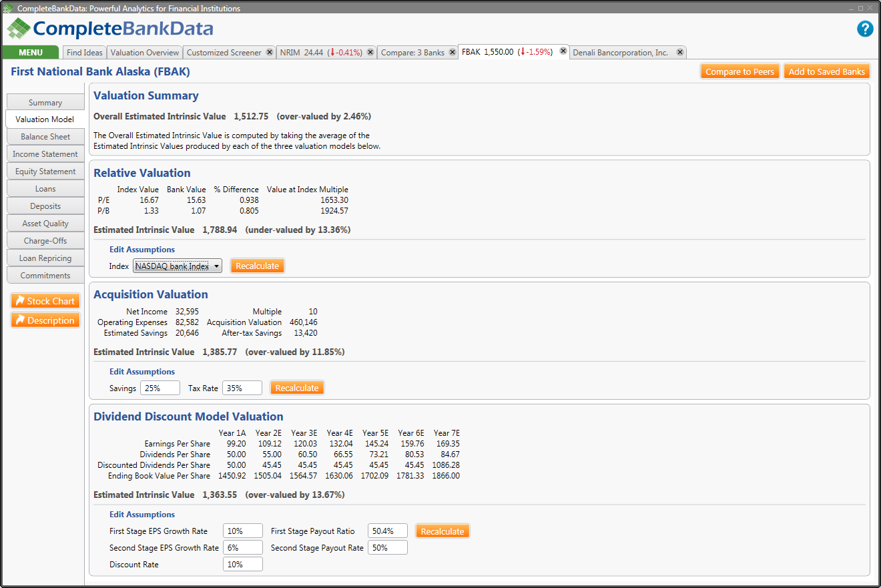Open the Equity Statement side tab
Screen dimensions: 881x588
click(x=45, y=172)
